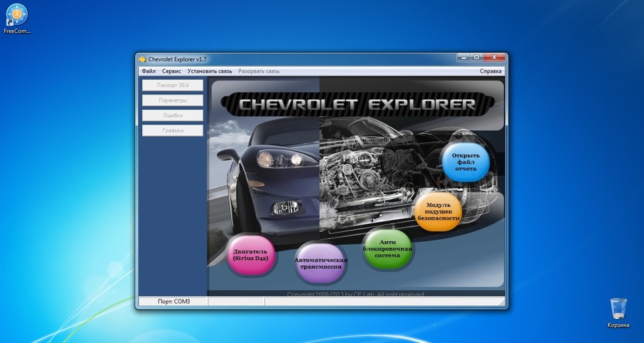Open the Сервис menu
644x343 pixels.
pos(171,71)
